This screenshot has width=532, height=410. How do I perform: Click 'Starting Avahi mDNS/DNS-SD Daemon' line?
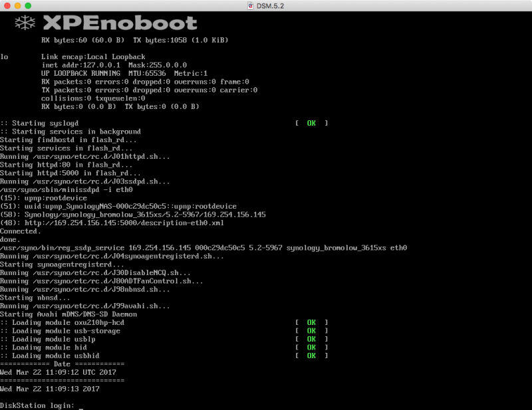click(x=68, y=314)
